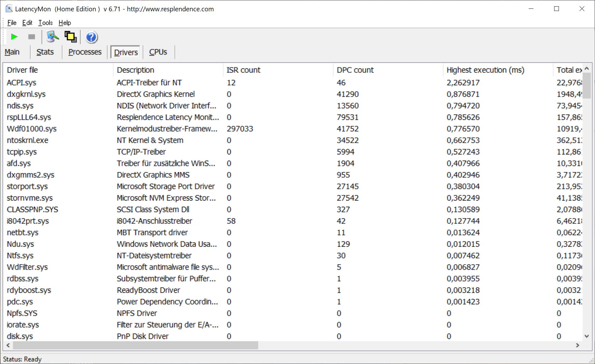Select the ACPI.sys driver row
The image size is (595, 364).
pyautogui.click(x=293, y=83)
